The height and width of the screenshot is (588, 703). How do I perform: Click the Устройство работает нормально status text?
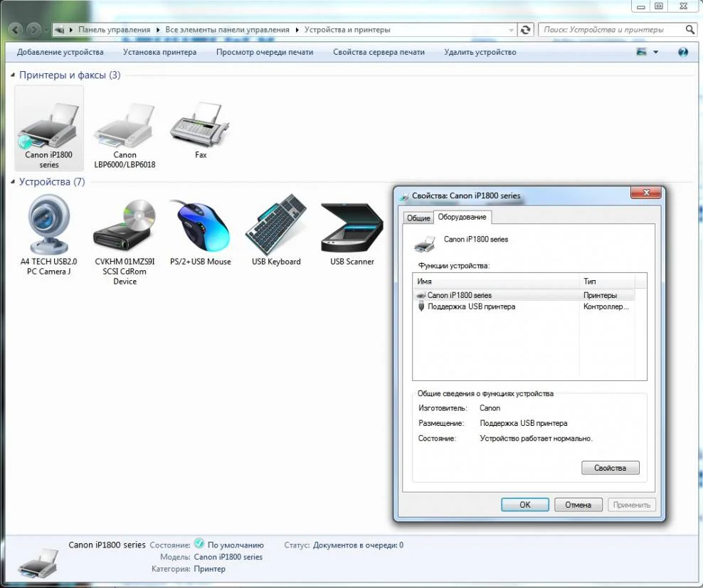click(x=536, y=438)
